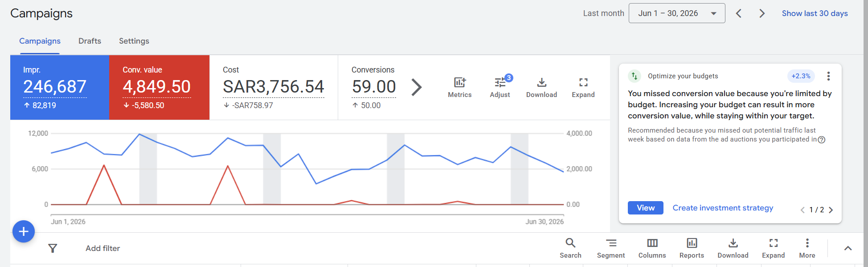Click the +2.3% uplift badge

(x=801, y=76)
